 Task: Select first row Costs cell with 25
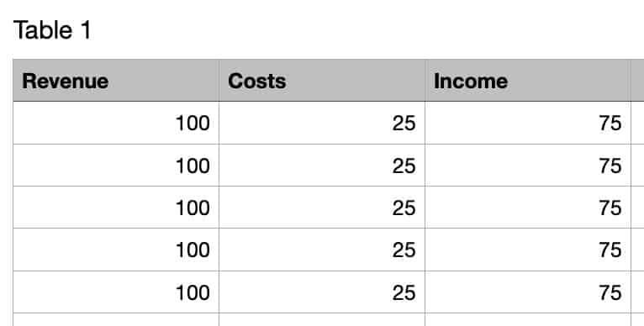tap(322, 123)
